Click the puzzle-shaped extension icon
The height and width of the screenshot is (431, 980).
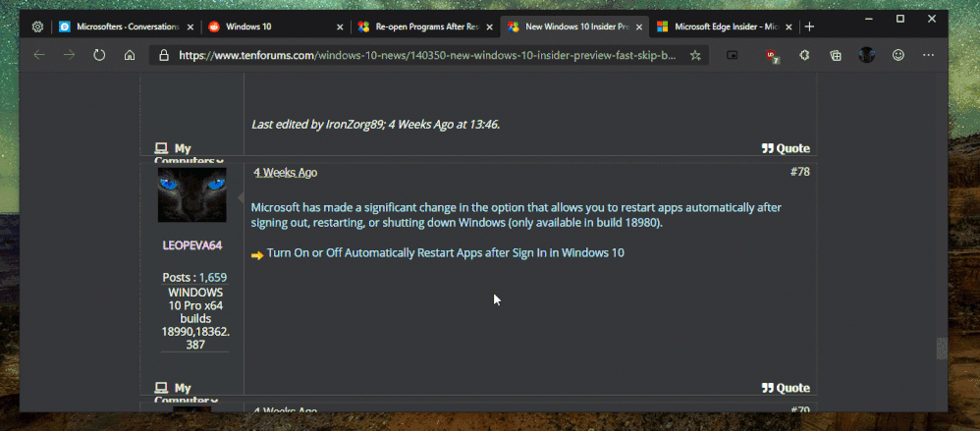[x=804, y=55]
